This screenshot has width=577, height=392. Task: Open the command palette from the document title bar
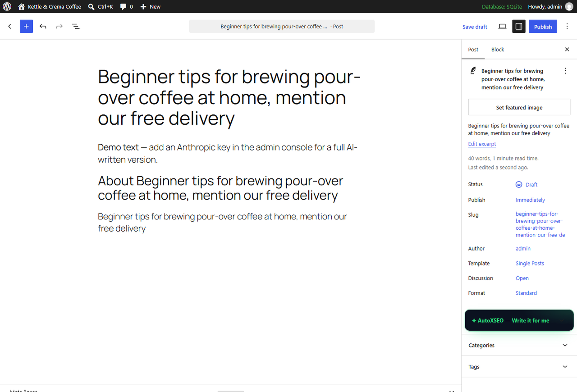click(282, 27)
